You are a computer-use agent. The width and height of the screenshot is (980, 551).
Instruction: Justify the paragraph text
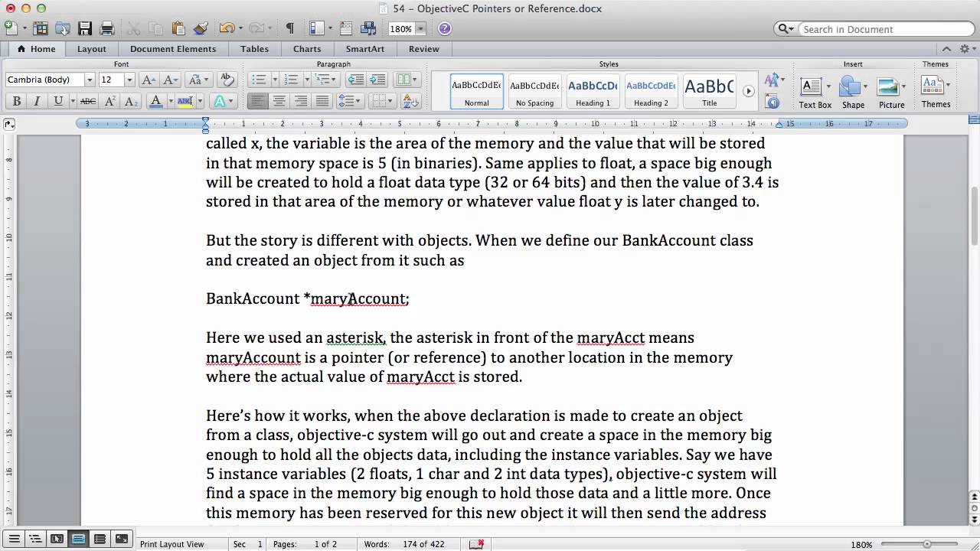point(322,101)
